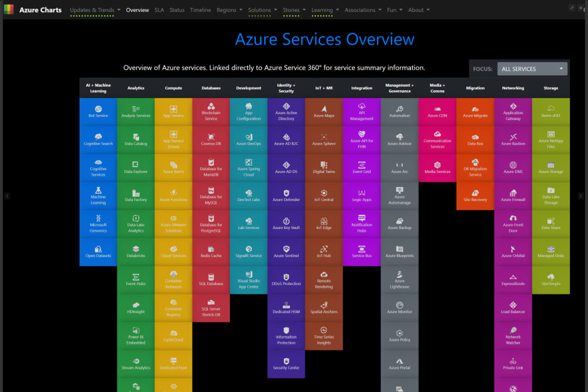Open the Spatial Anchors tile
The height and width of the screenshot is (392, 588).
coord(324,308)
